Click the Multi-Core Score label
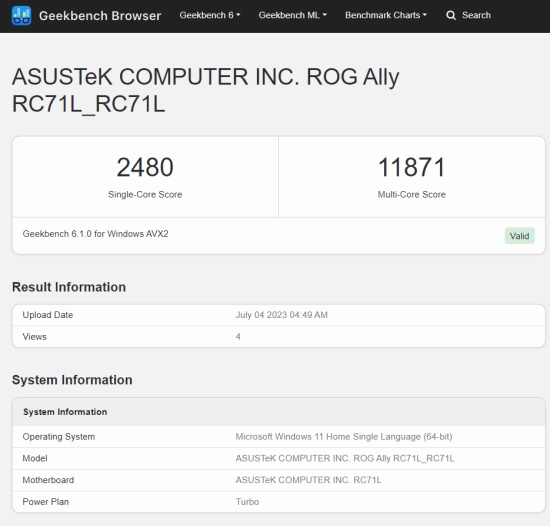This screenshot has height=526, width=550. [x=412, y=195]
